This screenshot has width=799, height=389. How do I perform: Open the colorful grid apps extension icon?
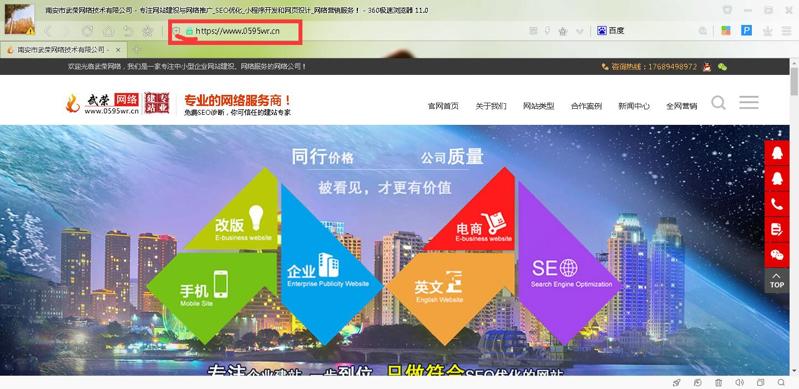[726, 31]
